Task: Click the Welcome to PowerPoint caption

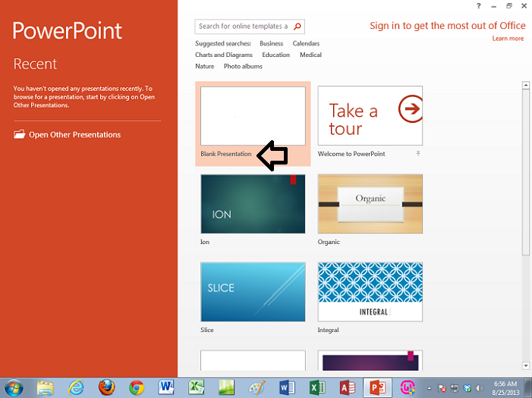Action: pyautogui.click(x=351, y=154)
